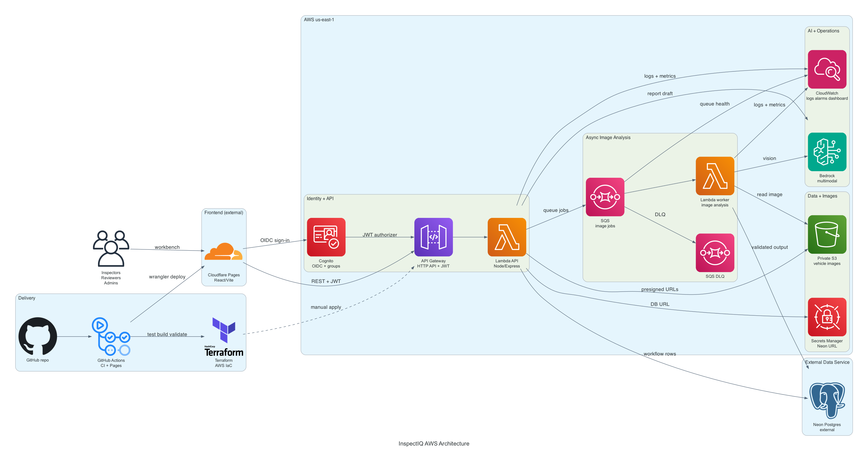Select the 'wrangler deploy' edge label
868x461 pixels.
[x=167, y=277]
